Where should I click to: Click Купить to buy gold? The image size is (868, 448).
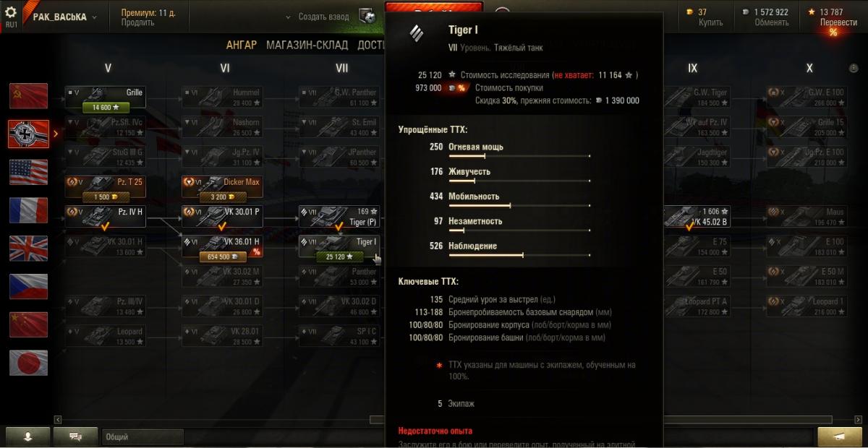[710, 22]
